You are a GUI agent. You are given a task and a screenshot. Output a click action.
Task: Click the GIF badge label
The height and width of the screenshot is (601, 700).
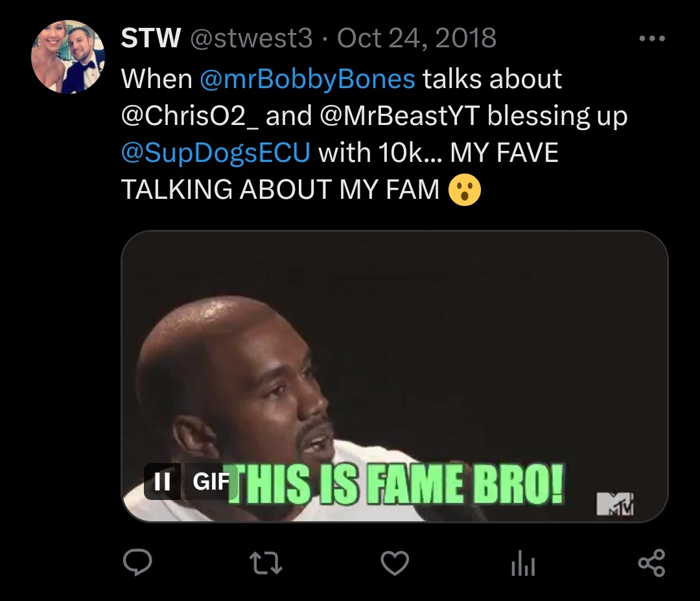pyautogui.click(x=211, y=481)
